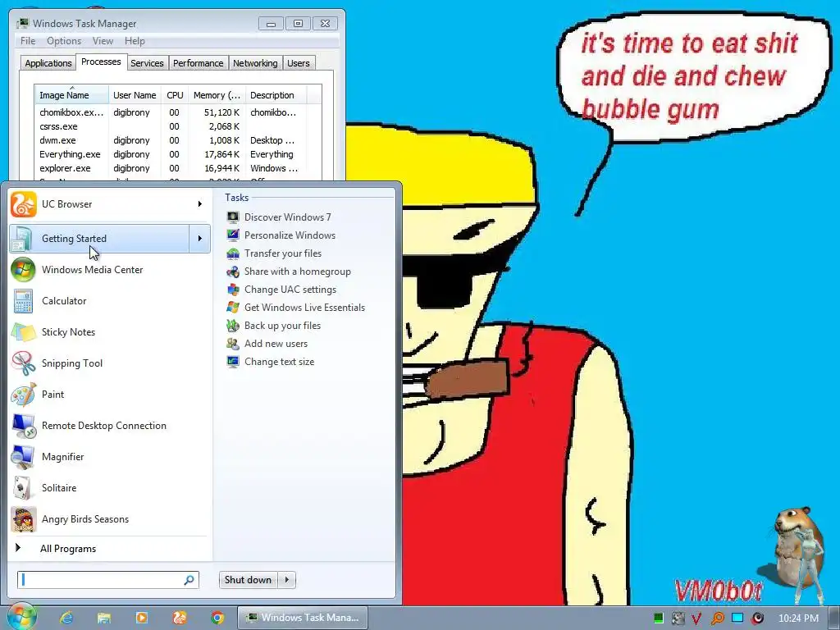Open Sticky Notes icon
Screen dimensions: 840x630
[x=23, y=331]
